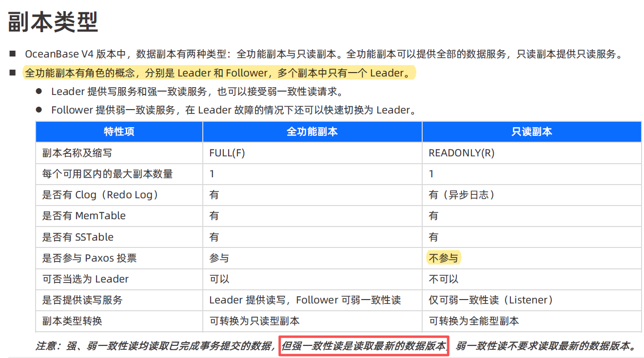Click the round bullet before Follower 提供弱一致读服务

click(x=39, y=110)
